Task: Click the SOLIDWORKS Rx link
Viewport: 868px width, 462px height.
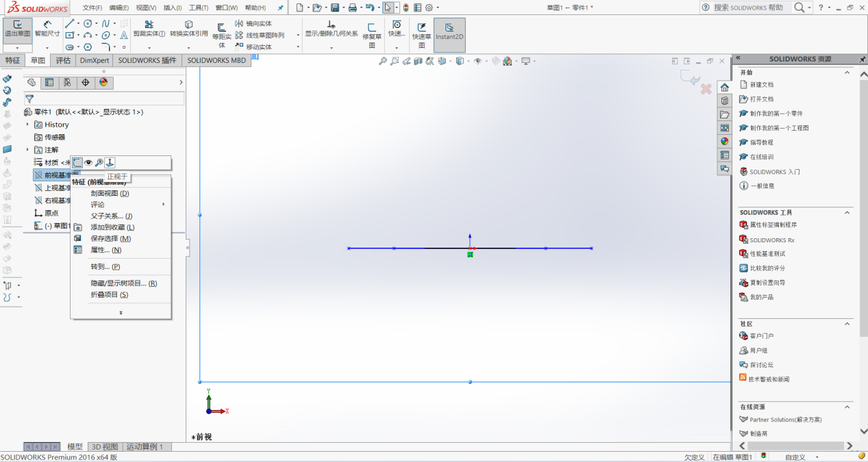Action: pyautogui.click(x=772, y=240)
